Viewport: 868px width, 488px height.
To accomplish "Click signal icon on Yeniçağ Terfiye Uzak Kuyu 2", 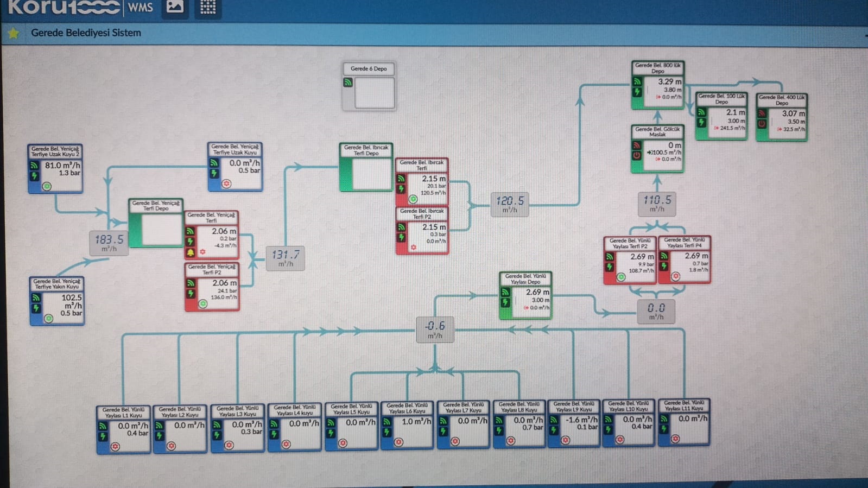I will click(x=34, y=165).
